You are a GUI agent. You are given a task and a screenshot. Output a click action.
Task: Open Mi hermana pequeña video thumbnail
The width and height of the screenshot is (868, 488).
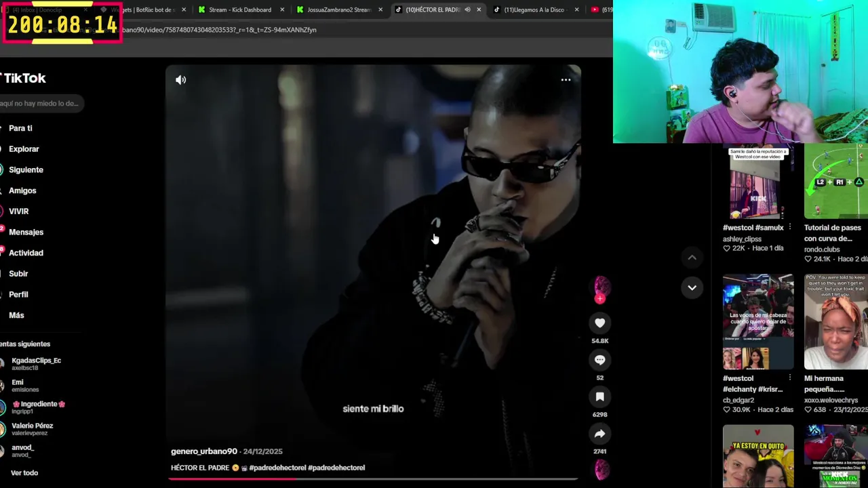pyautogui.click(x=836, y=322)
